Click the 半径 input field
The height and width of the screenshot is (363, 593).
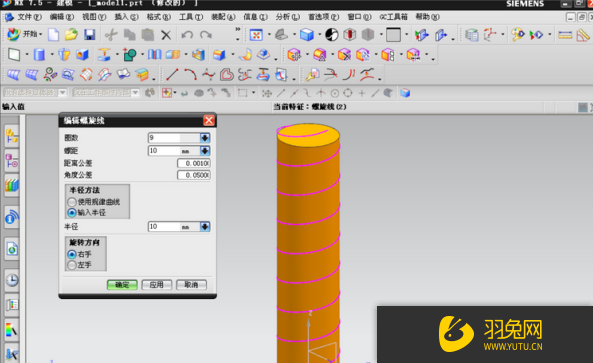tap(174, 226)
